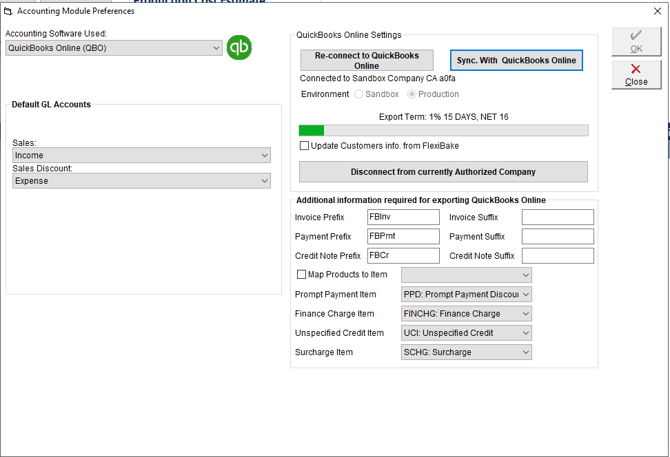The image size is (670, 457).
Task: Expand the Surcharge Item dropdown
Action: 466,352
